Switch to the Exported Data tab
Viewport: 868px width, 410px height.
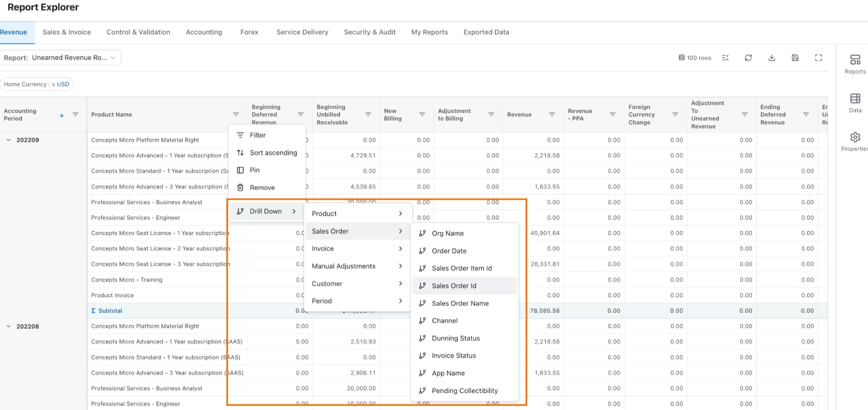click(486, 32)
